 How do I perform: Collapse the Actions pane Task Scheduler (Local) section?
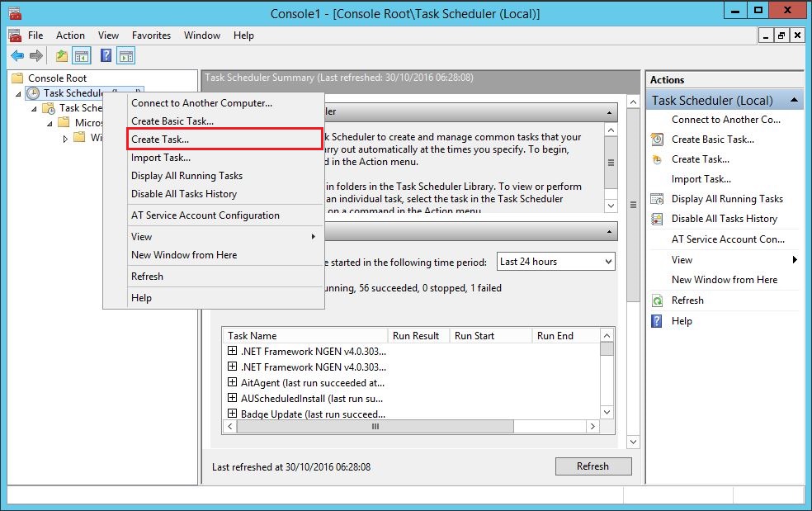(793, 100)
